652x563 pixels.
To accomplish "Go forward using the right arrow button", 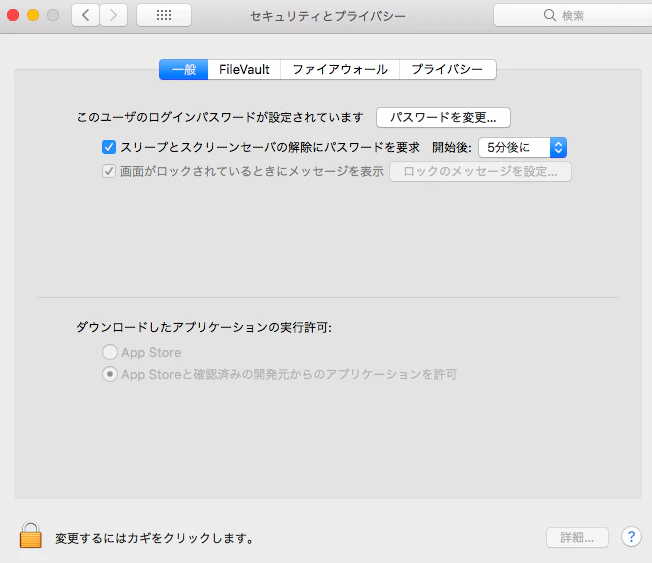I will [x=113, y=15].
